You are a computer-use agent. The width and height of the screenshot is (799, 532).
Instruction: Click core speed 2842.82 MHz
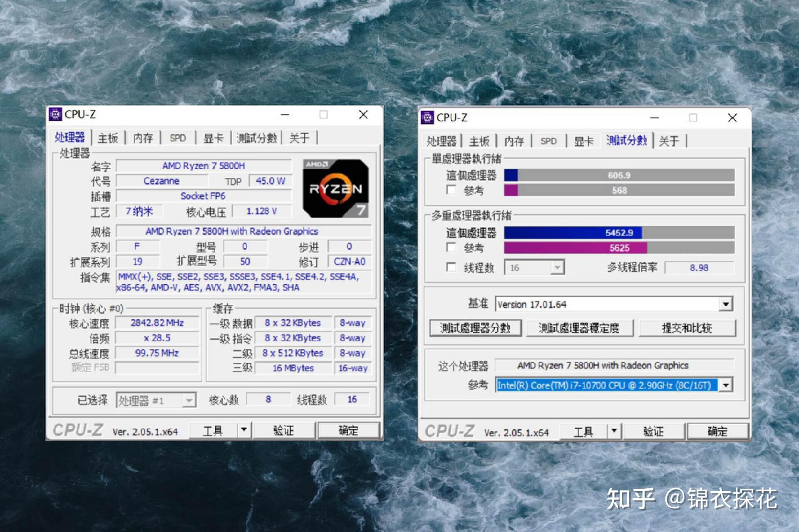click(x=157, y=323)
